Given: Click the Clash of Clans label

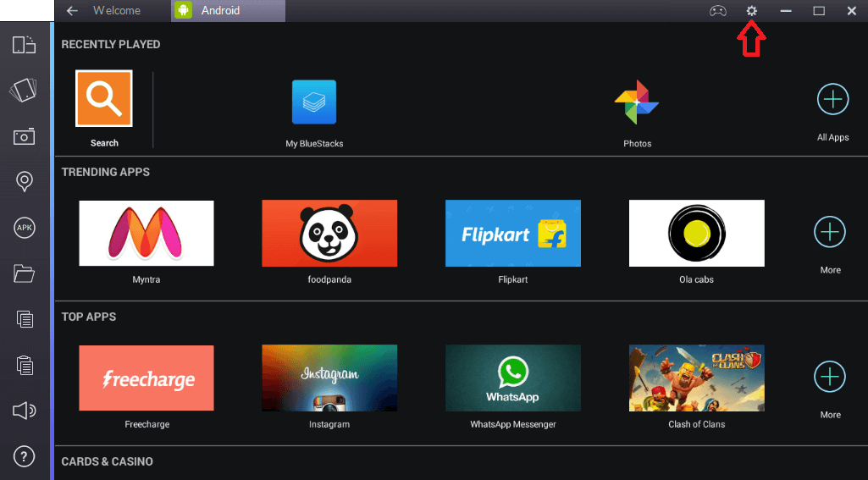Looking at the screenshot, I should tap(696, 424).
